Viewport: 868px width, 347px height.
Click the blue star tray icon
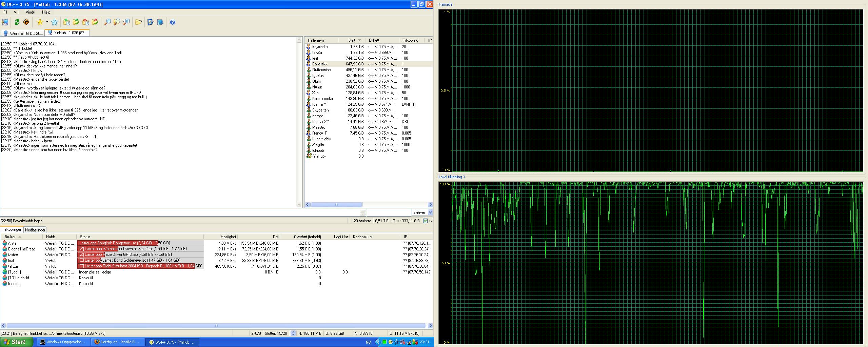click(x=397, y=342)
